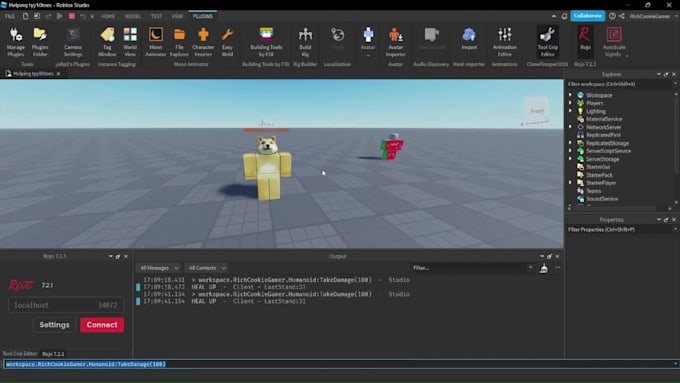This screenshot has height=383, width=680.
Task: Expand the ServerScriptService node
Action: coord(570,151)
